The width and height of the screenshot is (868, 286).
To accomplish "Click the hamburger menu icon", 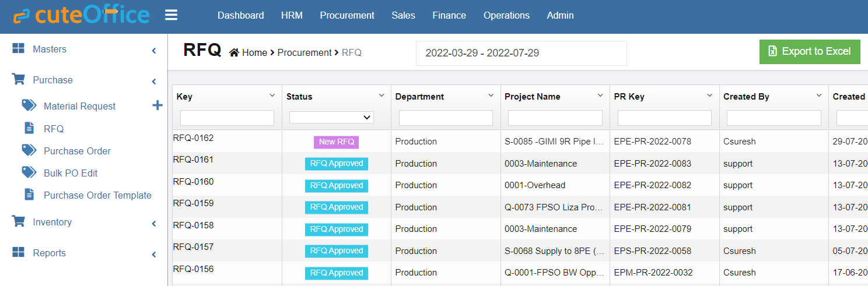I will pos(171,15).
